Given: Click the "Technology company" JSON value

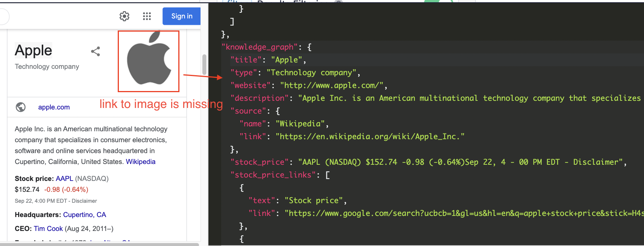Looking at the screenshot, I should (x=311, y=73).
